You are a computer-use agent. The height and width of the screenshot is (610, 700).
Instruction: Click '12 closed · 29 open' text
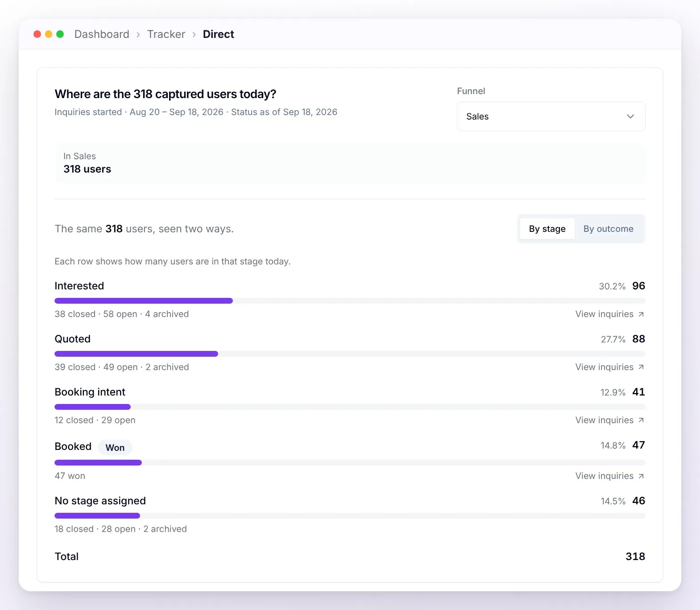[x=95, y=420]
